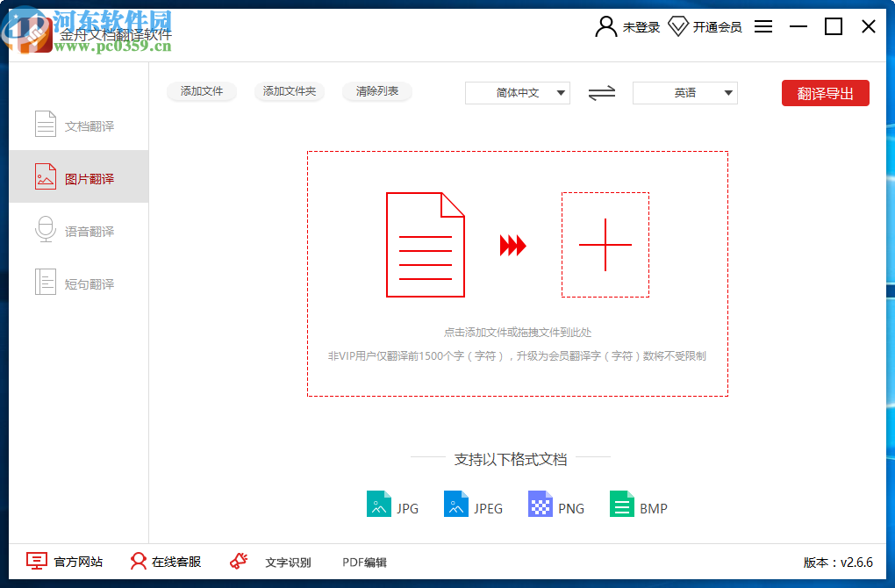
Task: Click the 未登录 login account icon
Action: point(605,26)
